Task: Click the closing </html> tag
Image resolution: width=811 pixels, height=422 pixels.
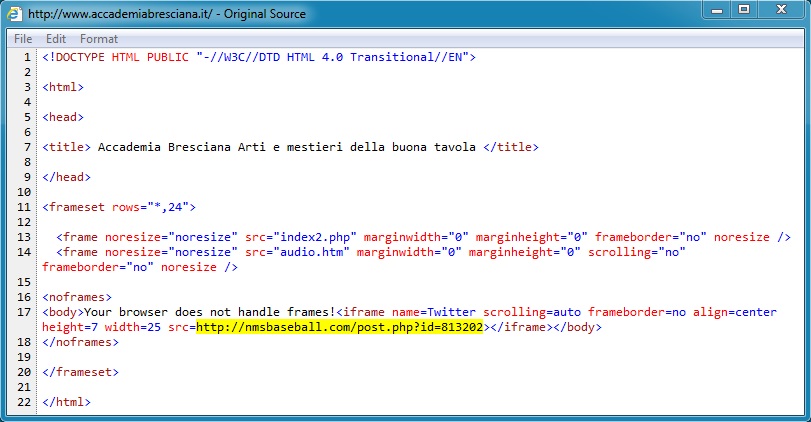Action: click(66, 402)
